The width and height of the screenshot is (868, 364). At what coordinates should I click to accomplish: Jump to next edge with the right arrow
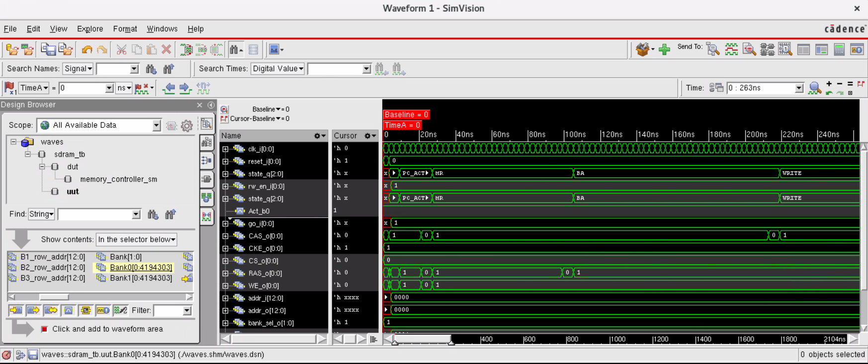(x=185, y=88)
